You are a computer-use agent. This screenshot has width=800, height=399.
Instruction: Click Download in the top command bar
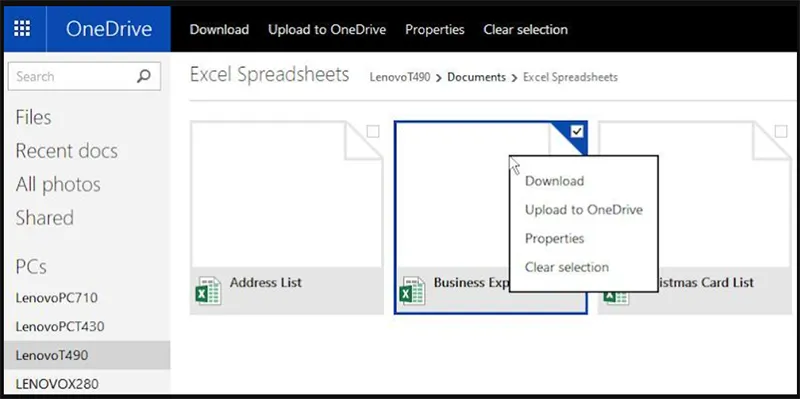tap(219, 30)
